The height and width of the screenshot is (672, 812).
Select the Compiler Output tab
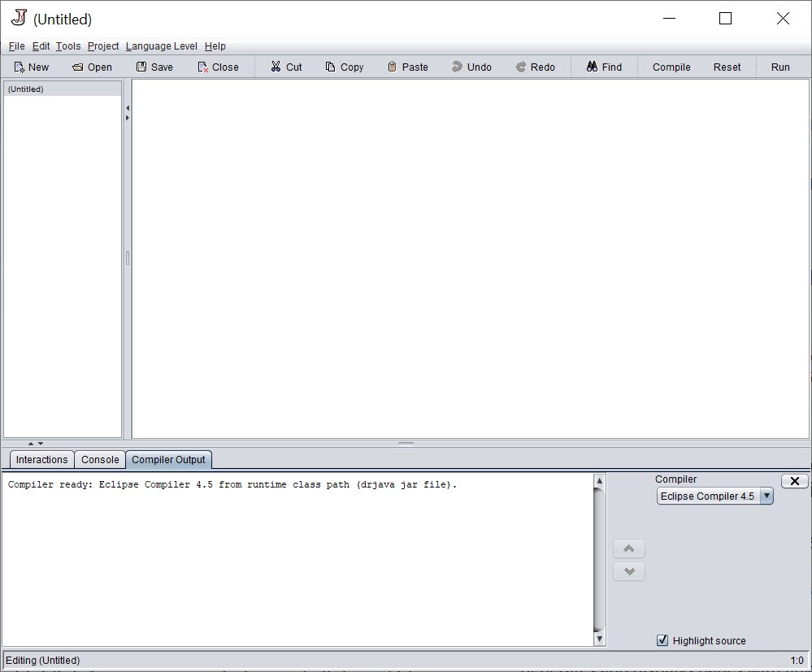168,460
